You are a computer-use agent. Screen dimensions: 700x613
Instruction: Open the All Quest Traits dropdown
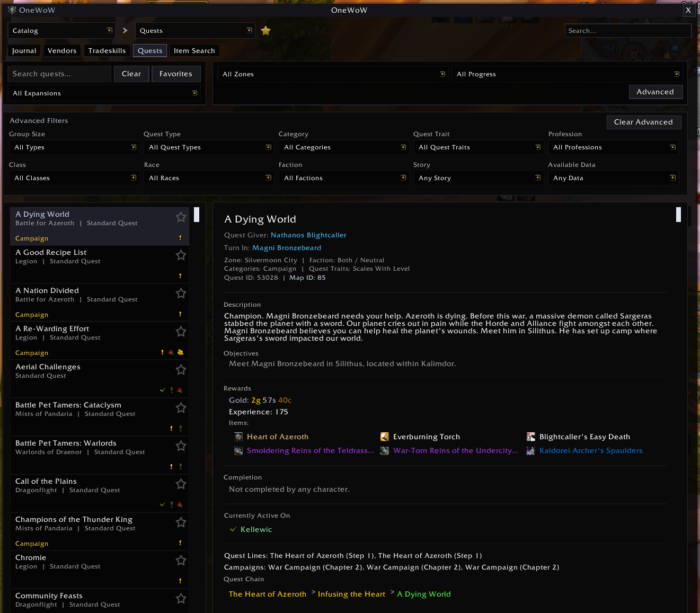tap(479, 147)
